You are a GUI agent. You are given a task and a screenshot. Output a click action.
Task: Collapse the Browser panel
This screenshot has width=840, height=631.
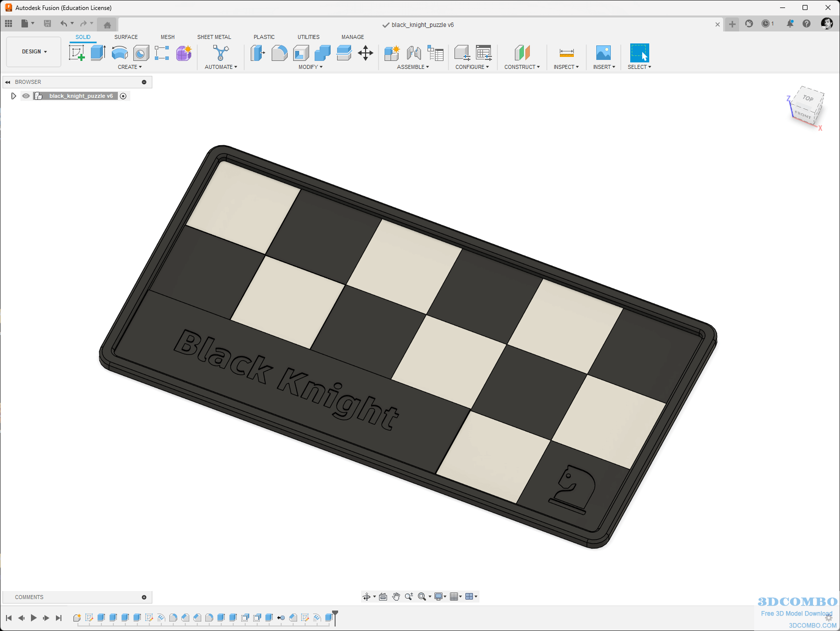(x=8, y=81)
